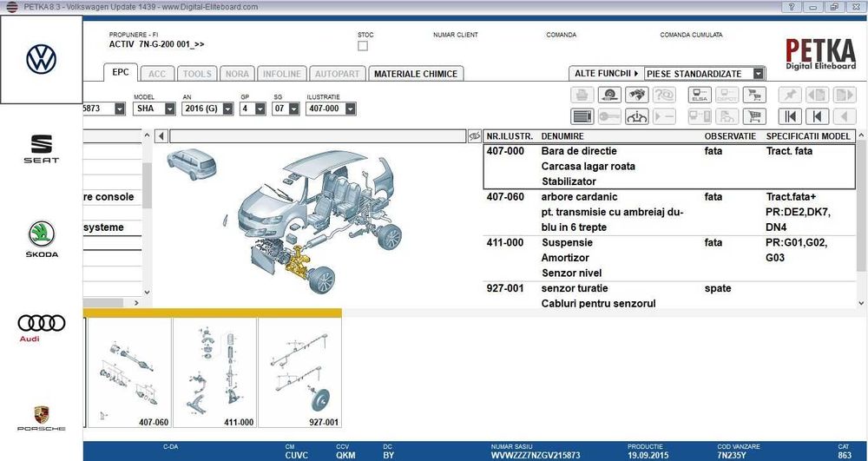Click the 'systeme' tree entry
The image size is (868, 461).
coord(103,227)
